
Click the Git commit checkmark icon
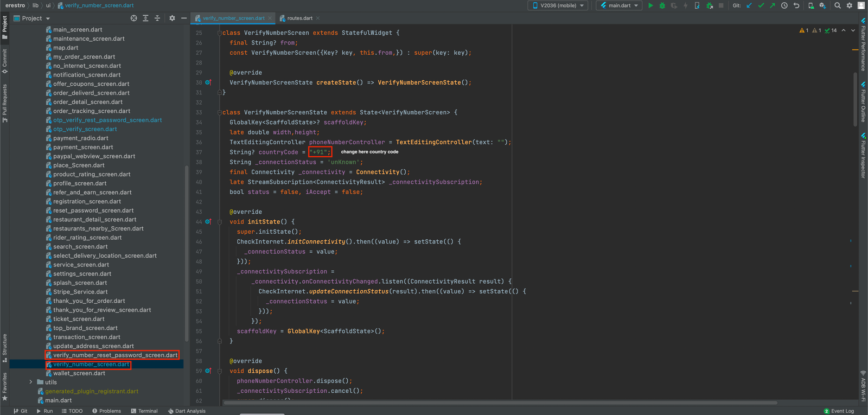[x=761, y=5]
